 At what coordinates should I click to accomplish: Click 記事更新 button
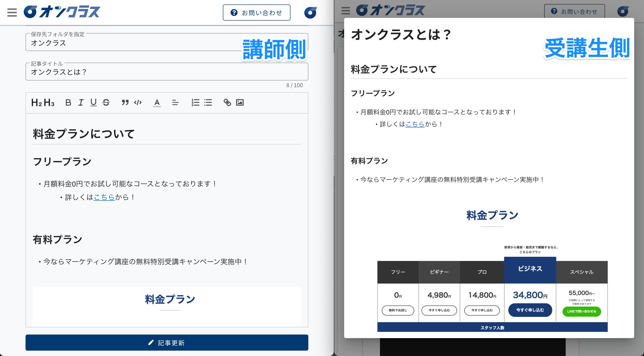tap(167, 343)
